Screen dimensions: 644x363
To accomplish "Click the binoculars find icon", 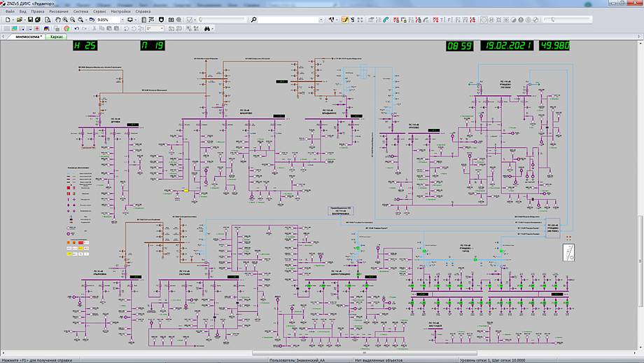I will (206, 29).
